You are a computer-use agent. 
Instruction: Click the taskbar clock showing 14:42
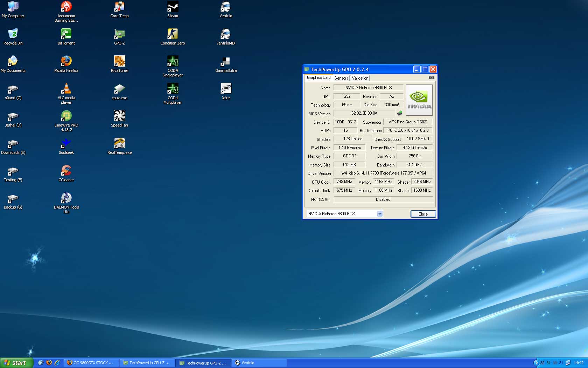point(579,363)
